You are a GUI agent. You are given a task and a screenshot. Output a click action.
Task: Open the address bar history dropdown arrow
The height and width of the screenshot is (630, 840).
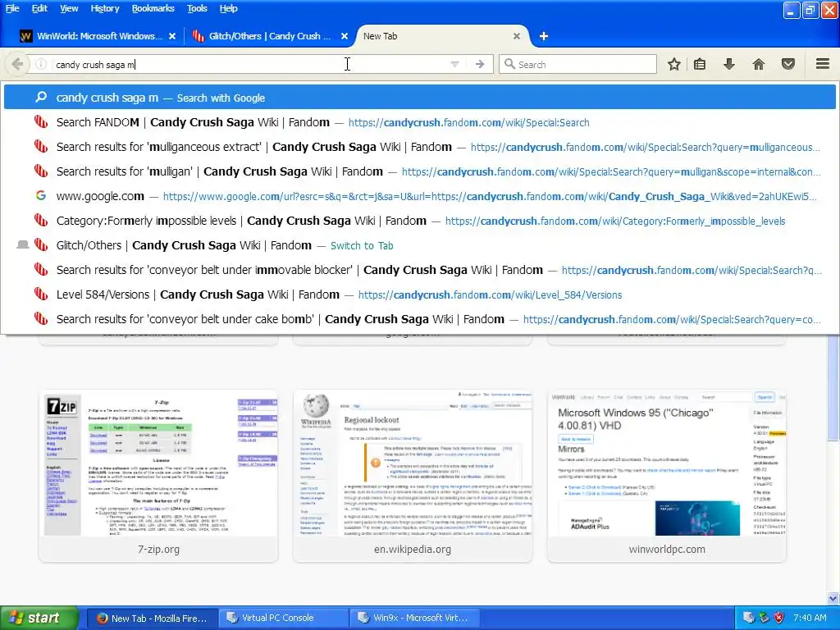pyautogui.click(x=454, y=64)
